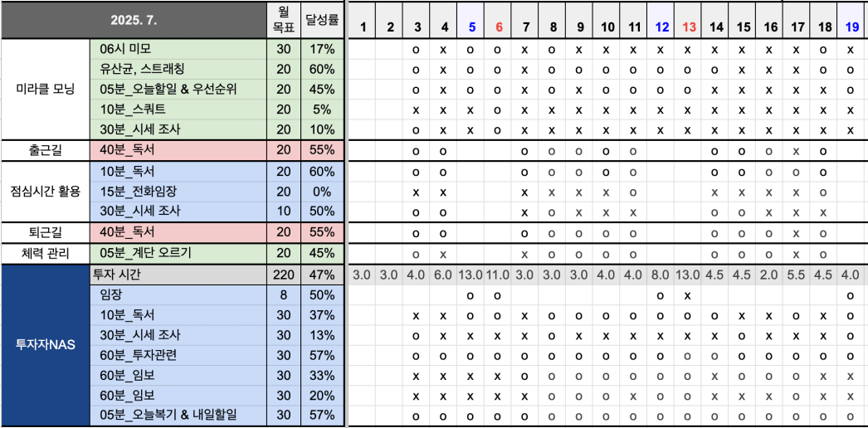
Task: Select the 월 목표 header cell
Action: pyautogui.click(x=284, y=20)
